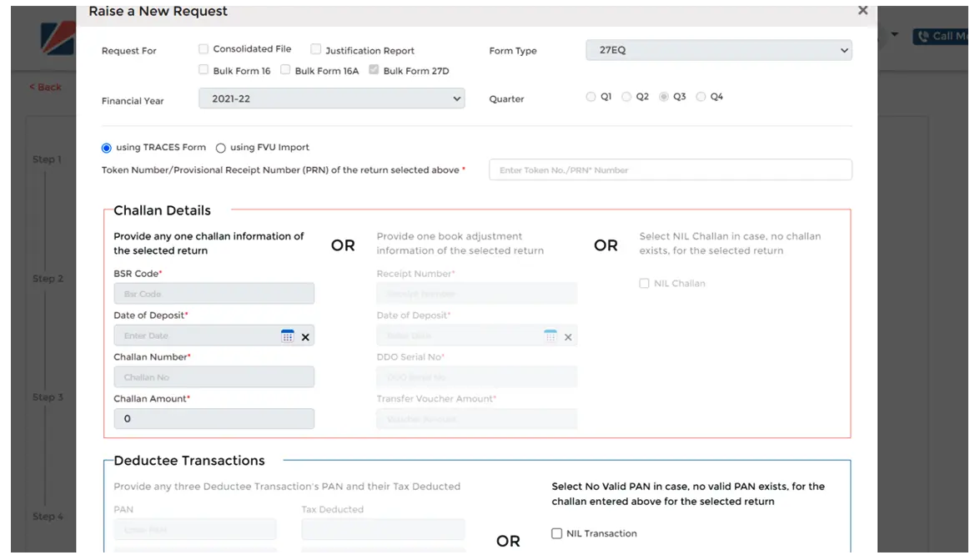
Task: Open calendar for book adjustment Date of Deposit
Action: [550, 336]
